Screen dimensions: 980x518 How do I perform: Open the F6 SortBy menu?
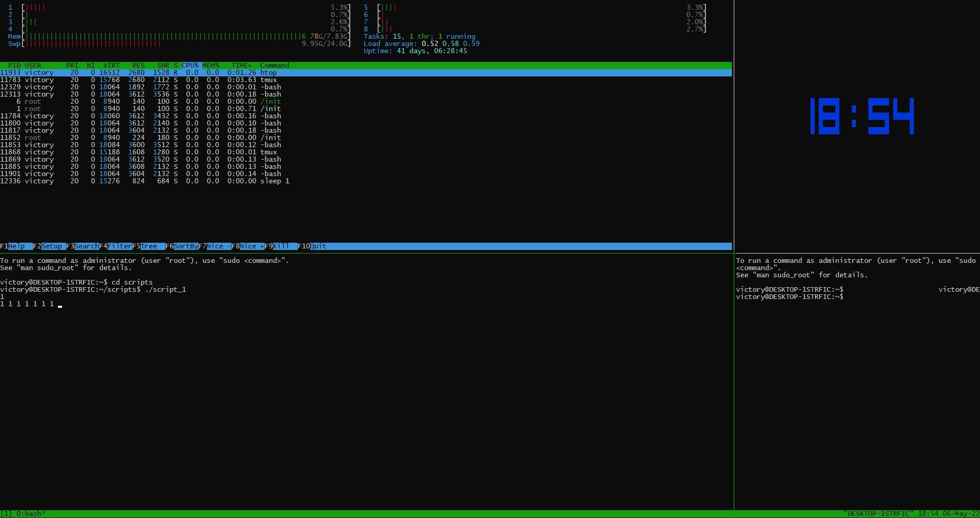186,246
